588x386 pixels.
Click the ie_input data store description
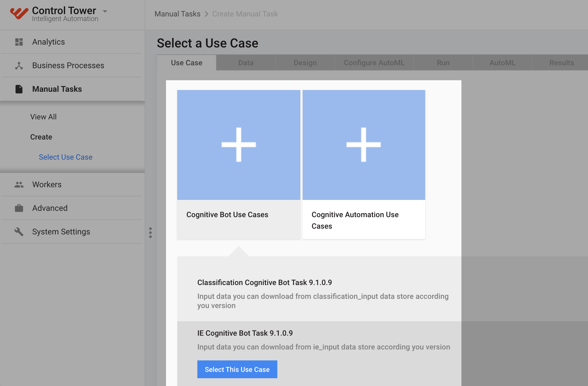324,347
